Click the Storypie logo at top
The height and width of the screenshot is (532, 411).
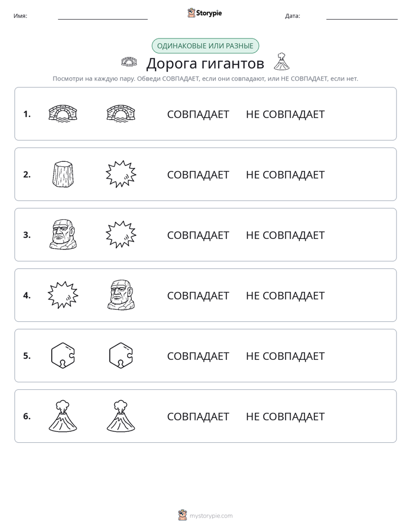(204, 13)
